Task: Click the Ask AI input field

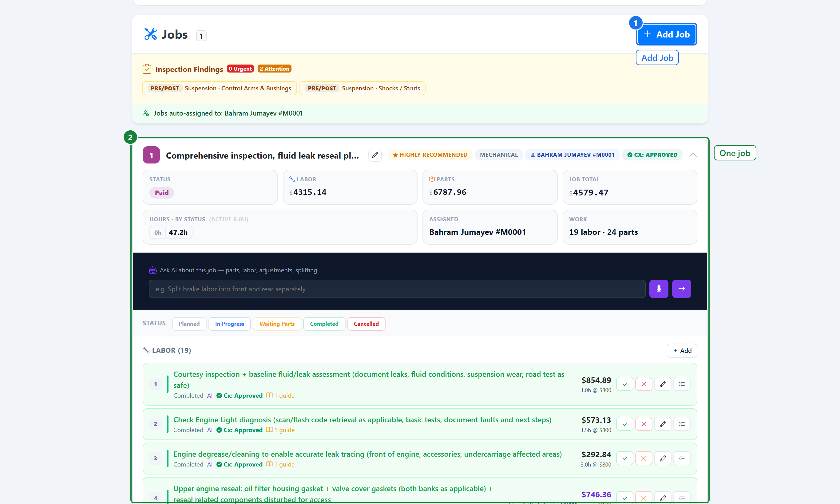Action: tap(397, 289)
